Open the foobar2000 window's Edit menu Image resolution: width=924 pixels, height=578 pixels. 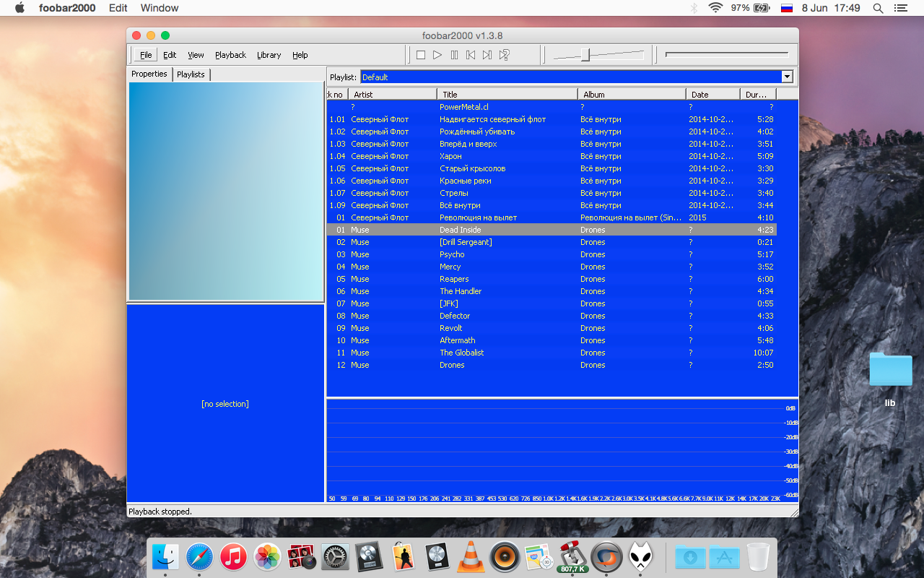[170, 55]
